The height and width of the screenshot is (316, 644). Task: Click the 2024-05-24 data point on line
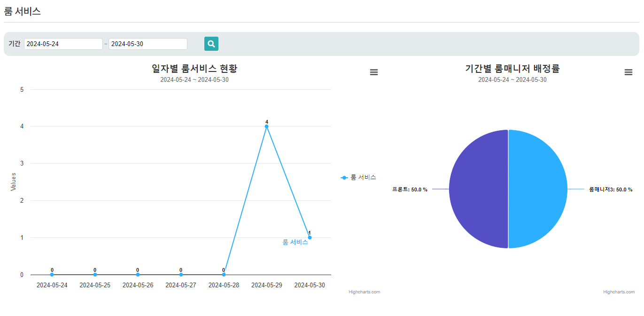tap(52, 275)
